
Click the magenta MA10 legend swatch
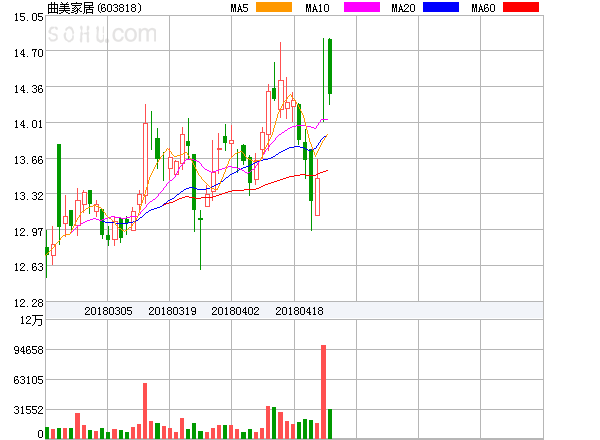click(x=362, y=7)
